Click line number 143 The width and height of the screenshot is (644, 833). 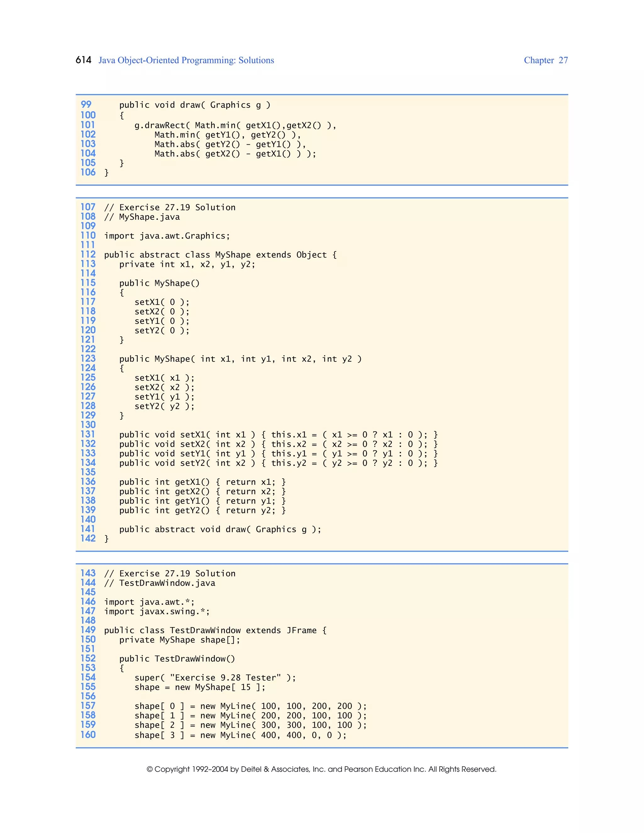(x=88, y=573)
